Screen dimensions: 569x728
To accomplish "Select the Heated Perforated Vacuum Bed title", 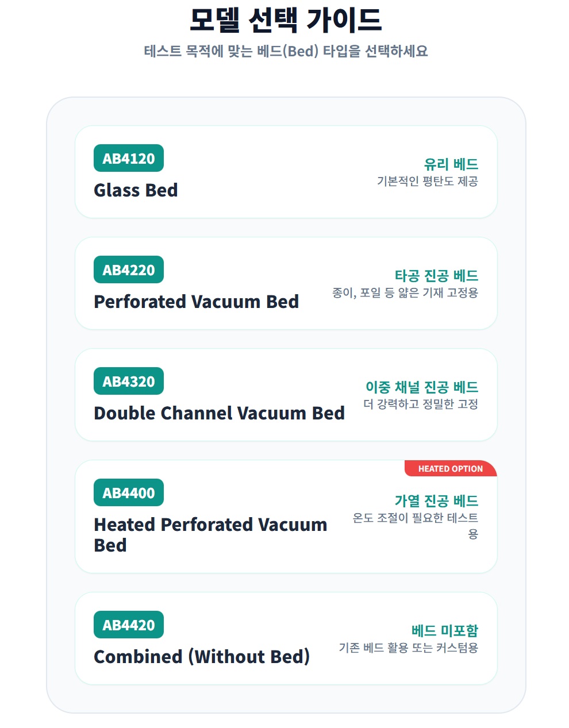I will coord(210,534).
